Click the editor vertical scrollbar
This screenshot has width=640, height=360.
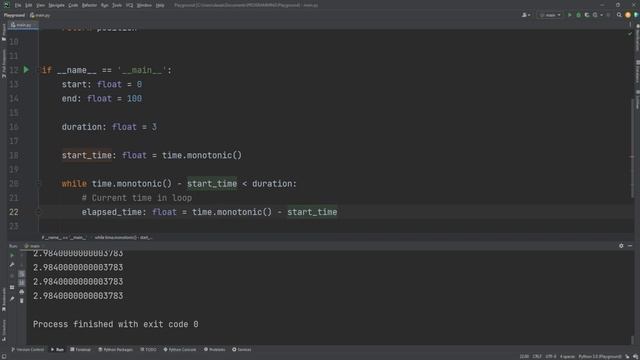(x=632, y=148)
